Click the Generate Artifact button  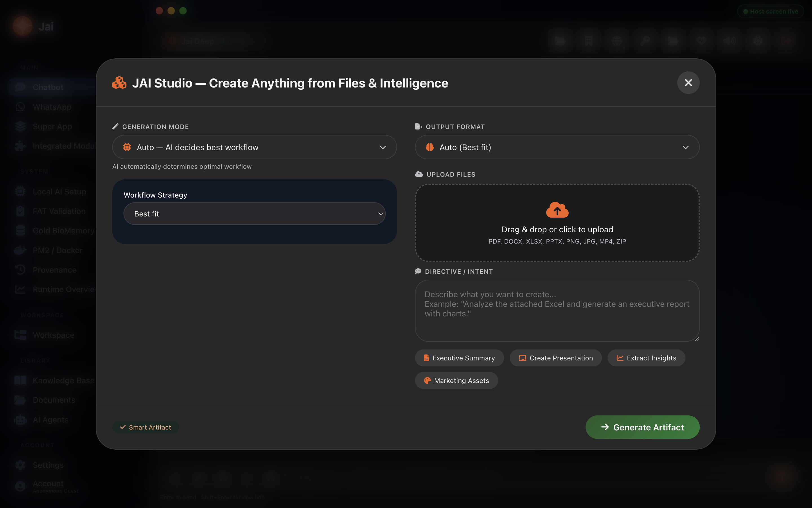click(x=642, y=427)
